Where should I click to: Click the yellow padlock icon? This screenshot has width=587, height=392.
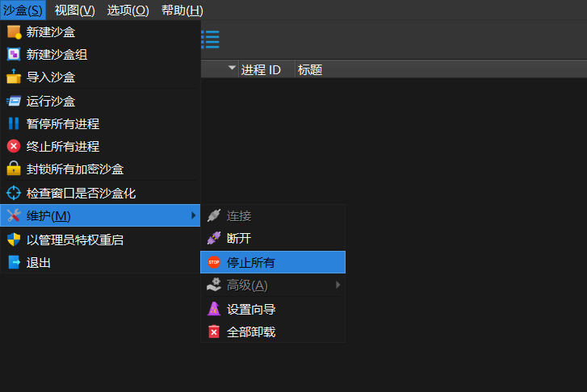(x=14, y=169)
